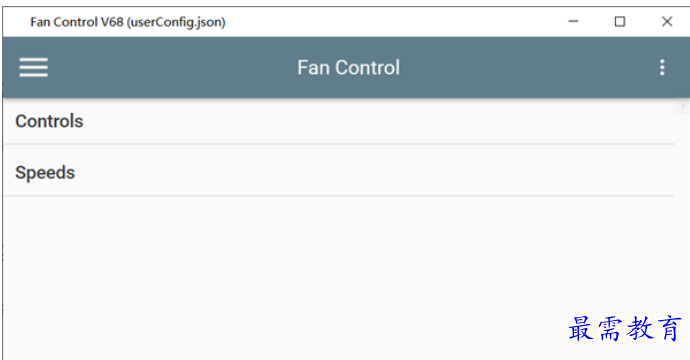This screenshot has width=690, height=360.
Task: Expand the Speeds section header
Action: pos(339,172)
